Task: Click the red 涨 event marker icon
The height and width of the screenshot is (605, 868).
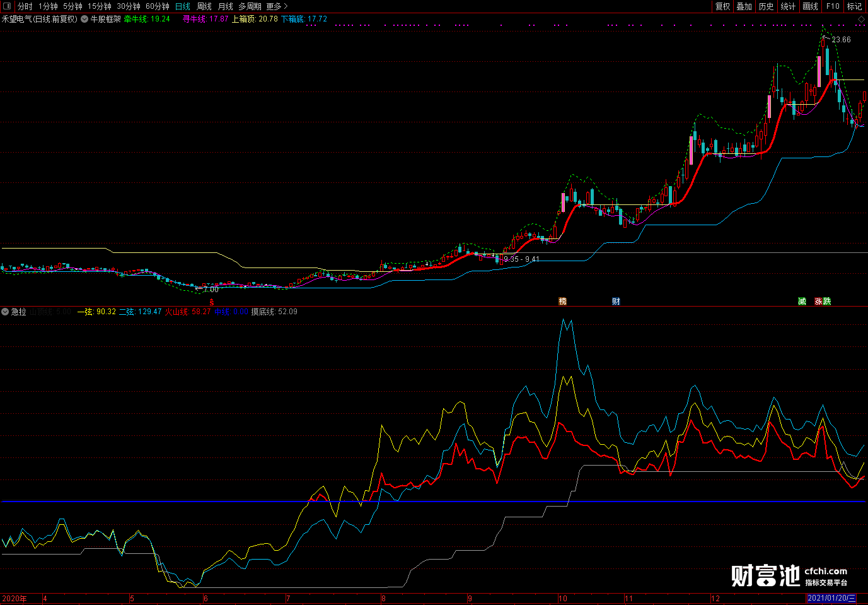Action: (818, 302)
